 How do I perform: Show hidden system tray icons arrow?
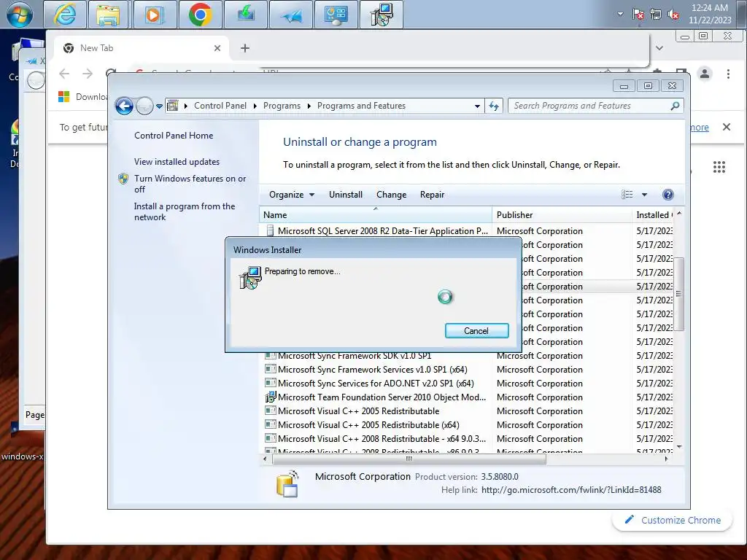[620, 14]
